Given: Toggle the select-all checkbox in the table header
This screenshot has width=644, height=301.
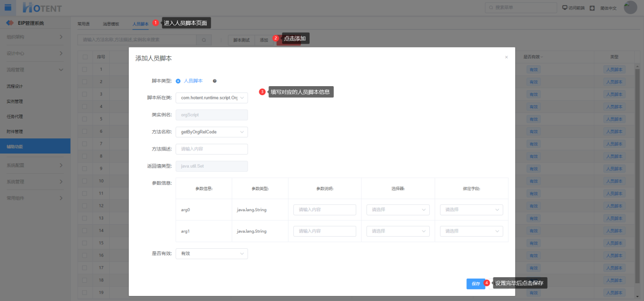Looking at the screenshot, I should (x=85, y=57).
